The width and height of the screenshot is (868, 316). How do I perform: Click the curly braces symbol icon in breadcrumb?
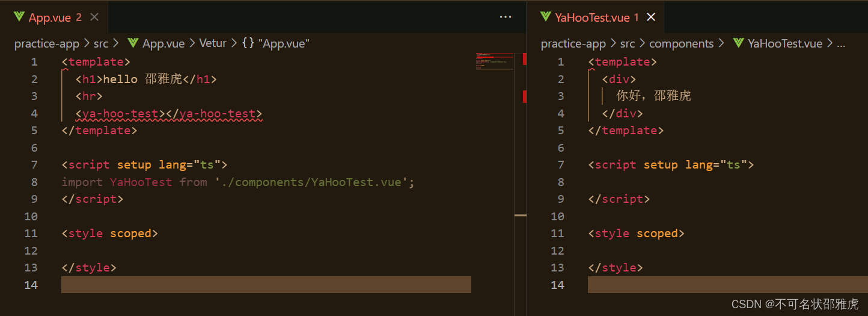[248, 43]
